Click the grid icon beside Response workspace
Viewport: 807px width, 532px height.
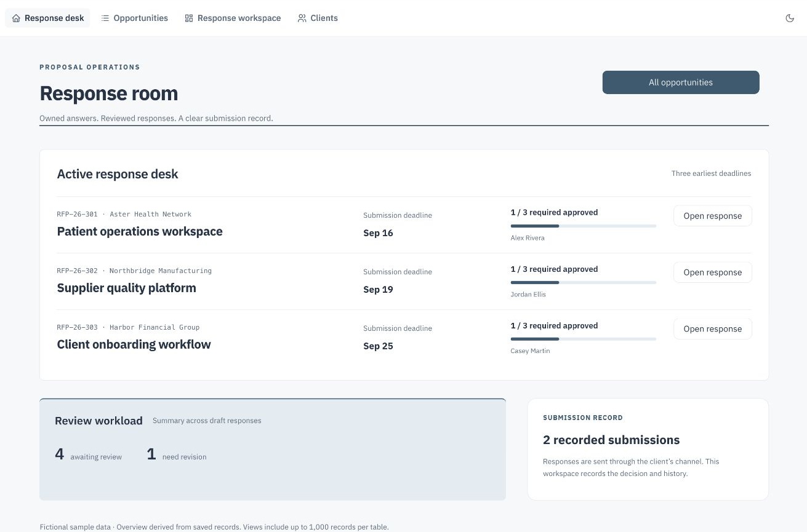pos(189,18)
